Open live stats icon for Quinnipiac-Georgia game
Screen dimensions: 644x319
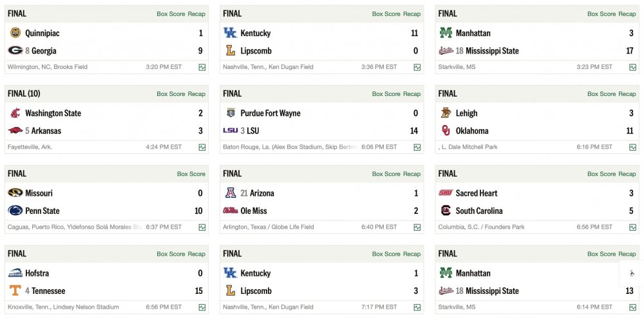pyautogui.click(x=202, y=67)
